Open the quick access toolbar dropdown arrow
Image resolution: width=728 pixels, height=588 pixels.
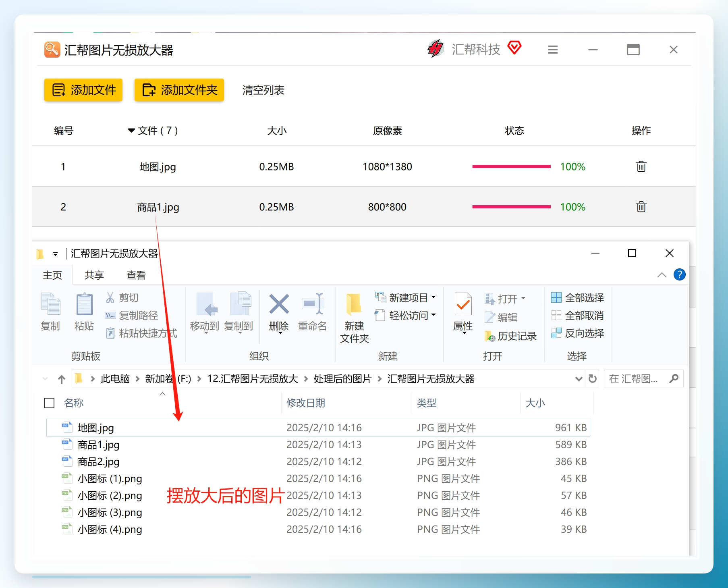pos(55,254)
